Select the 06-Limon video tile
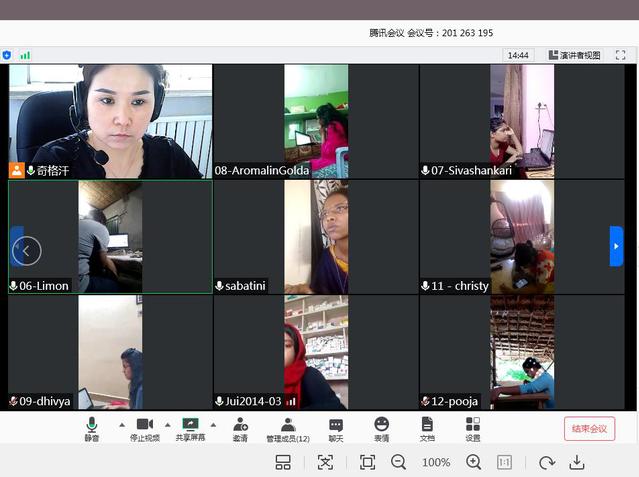Image resolution: width=639 pixels, height=477 pixels. tap(110, 237)
